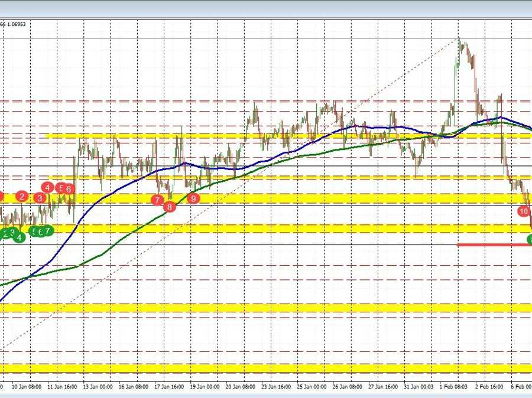Click the red circle marker numbered 9
The height and width of the screenshot is (398, 532).
pyautogui.click(x=193, y=199)
